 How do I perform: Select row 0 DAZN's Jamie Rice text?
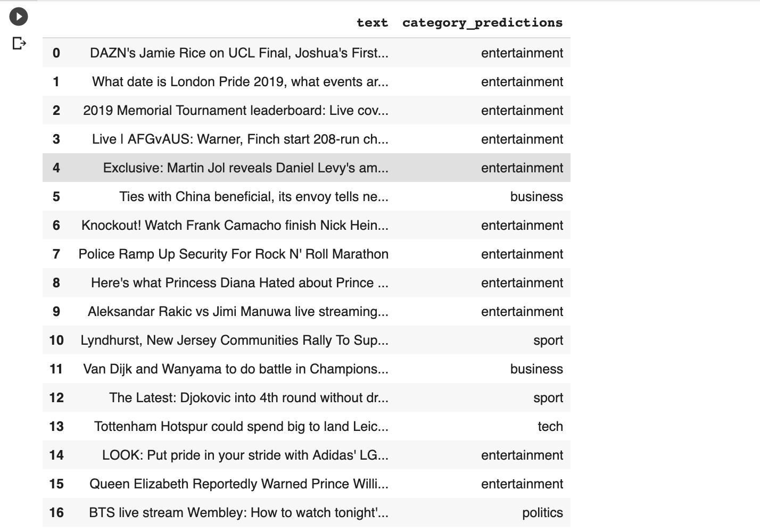239,53
